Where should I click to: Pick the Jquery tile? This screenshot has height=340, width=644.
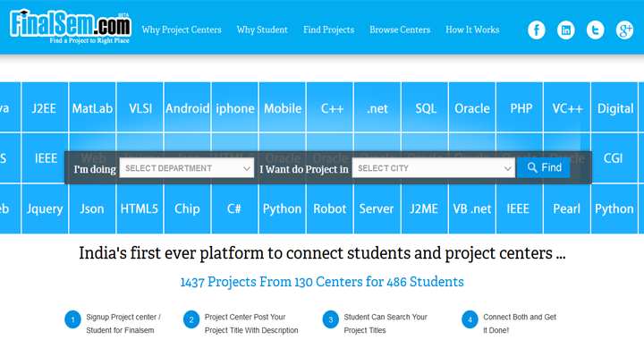45,208
